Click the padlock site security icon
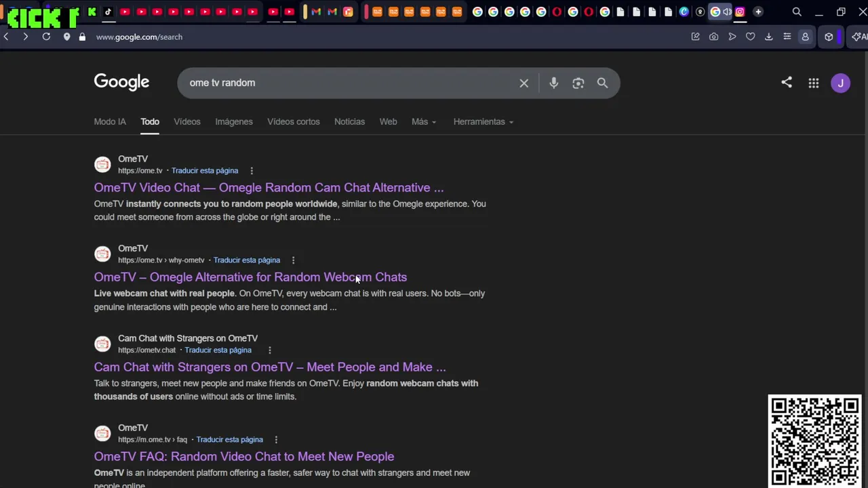The image size is (868, 488). tap(82, 37)
